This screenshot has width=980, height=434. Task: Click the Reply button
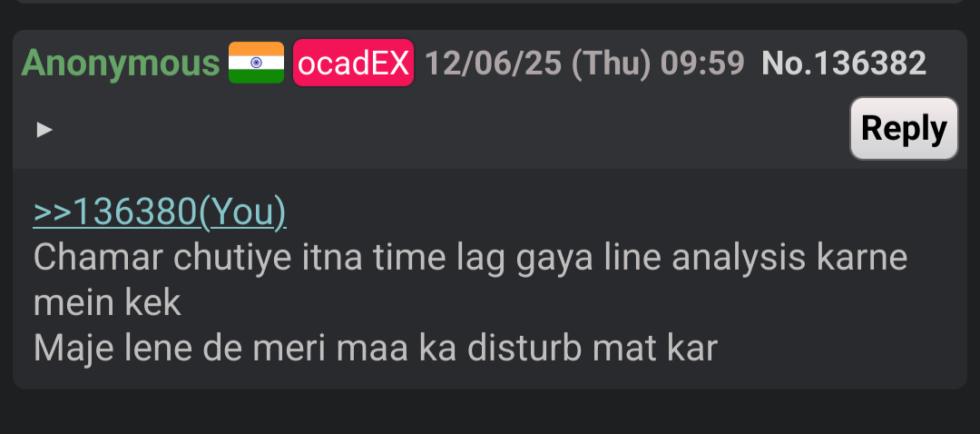904,128
